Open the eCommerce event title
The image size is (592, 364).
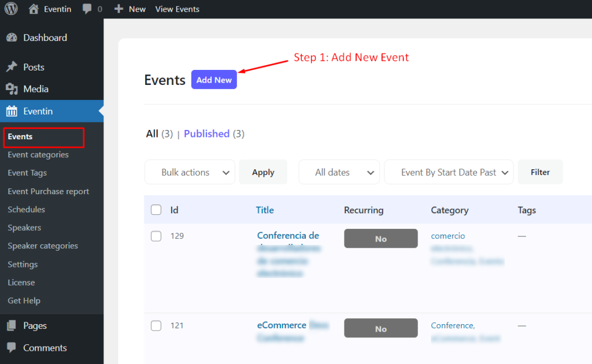click(282, 325)
